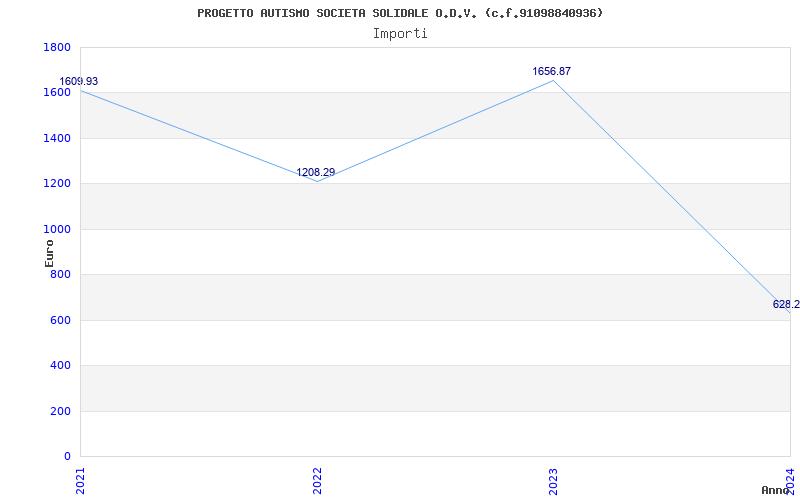
Task: Click the 2023 x-axis label
Action: tap(554, 481)
